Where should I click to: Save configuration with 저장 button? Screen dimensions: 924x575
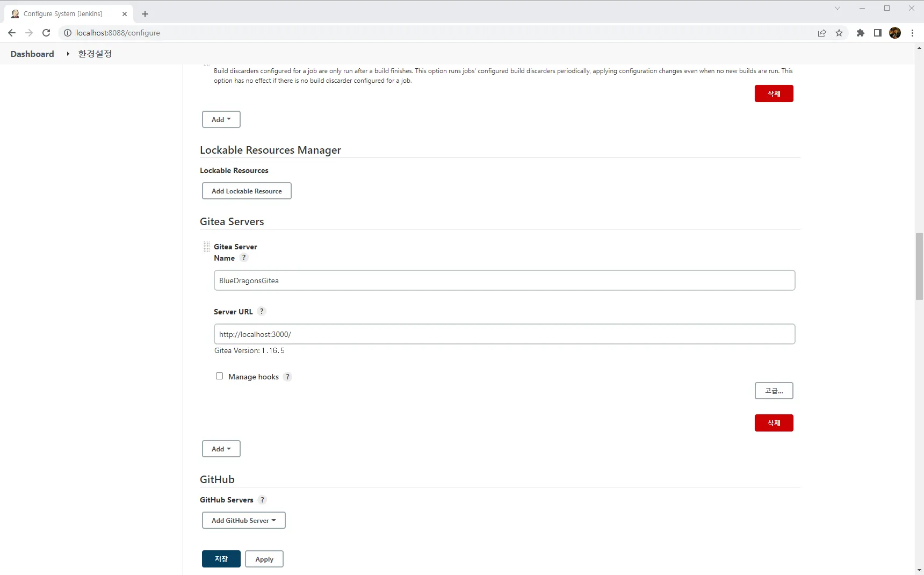221,559
